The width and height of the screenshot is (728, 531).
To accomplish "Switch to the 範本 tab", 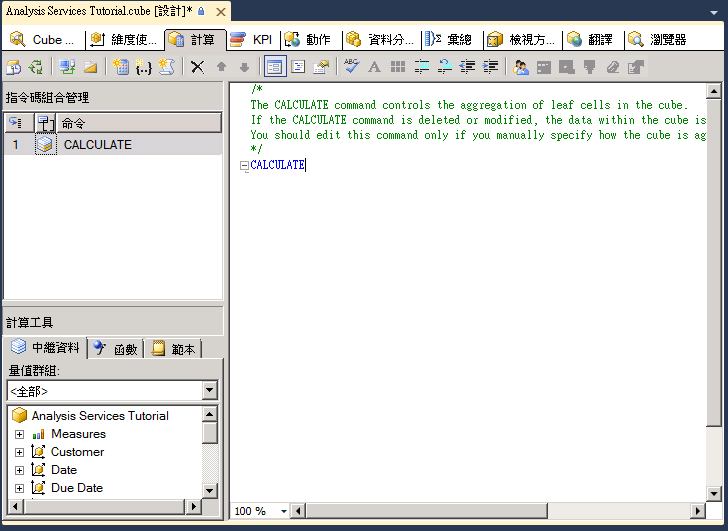I will [x=173, y=349].
